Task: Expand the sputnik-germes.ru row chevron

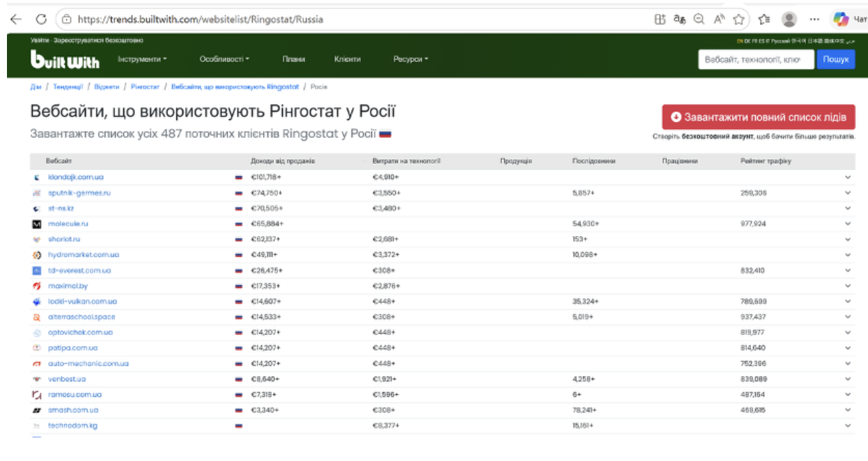Action: pyautogui.click(x=848, y=192)
